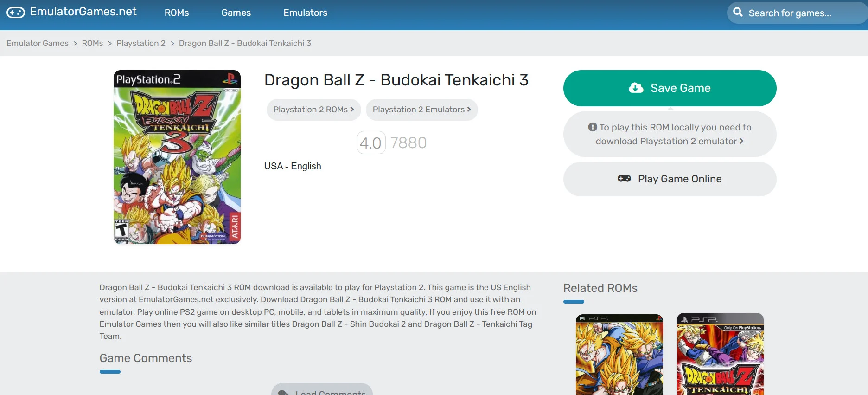Click the exclamation info icon in emulator notice
Viewport: 868px width, 395px height.
coord(593,127)
